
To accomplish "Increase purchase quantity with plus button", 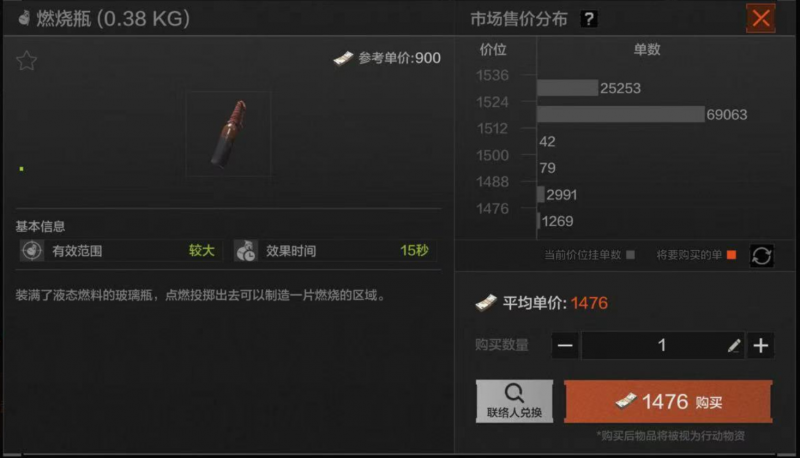I will pos(761,346).
